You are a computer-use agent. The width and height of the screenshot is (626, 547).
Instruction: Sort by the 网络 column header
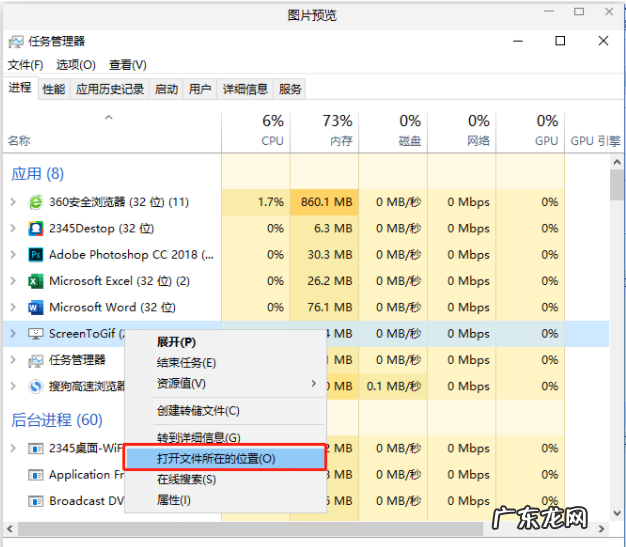click(x=462, y=132)
